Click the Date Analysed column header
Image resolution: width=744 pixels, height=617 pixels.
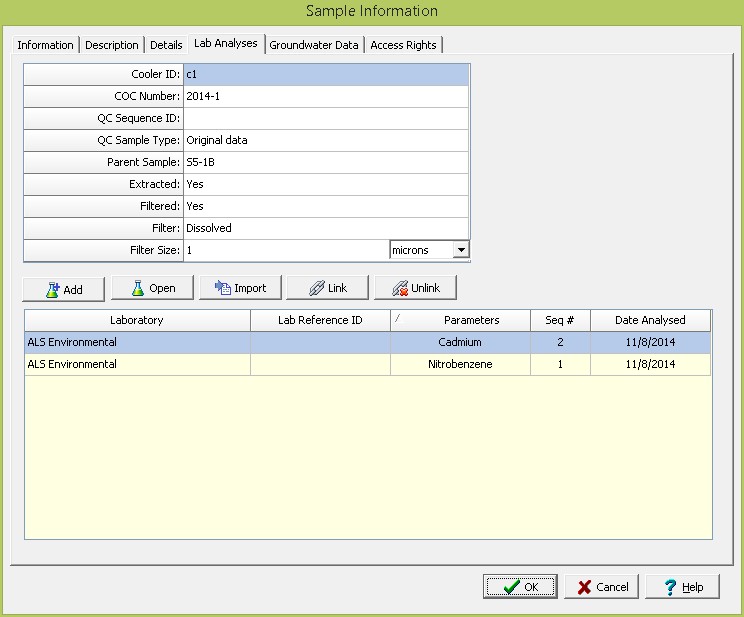coord(650,320)
